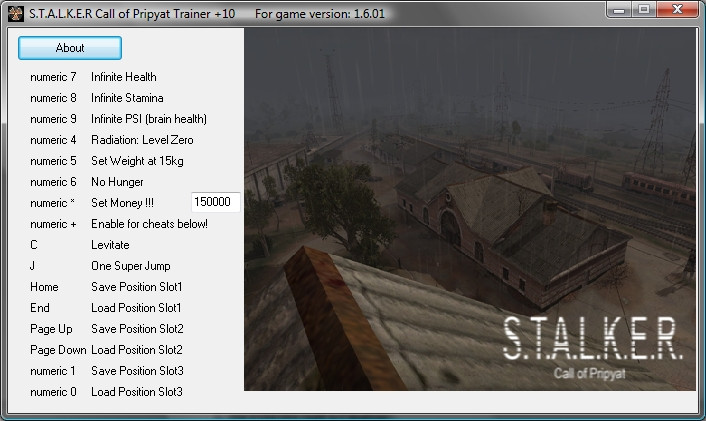The height and width of the screenshot is (421, 706).
Task: Click the 'Home' hotkey label
Action: tap(44, 287)
